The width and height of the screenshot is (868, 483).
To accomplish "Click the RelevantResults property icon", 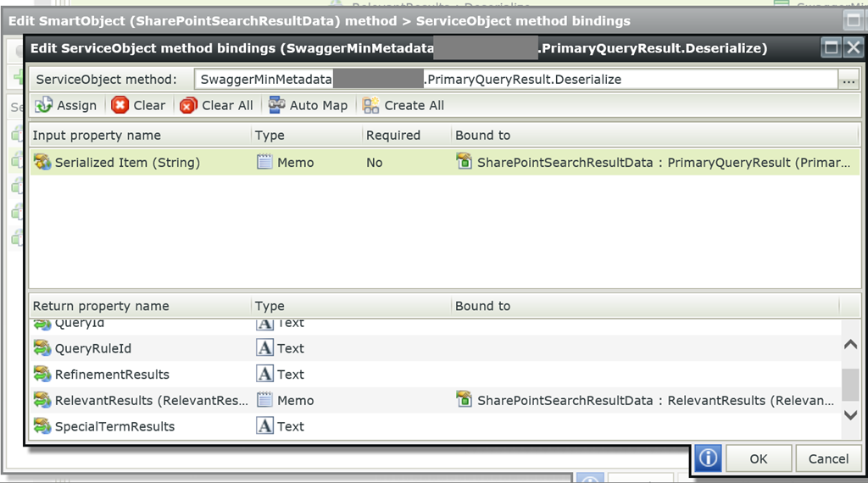I will 42,400.
